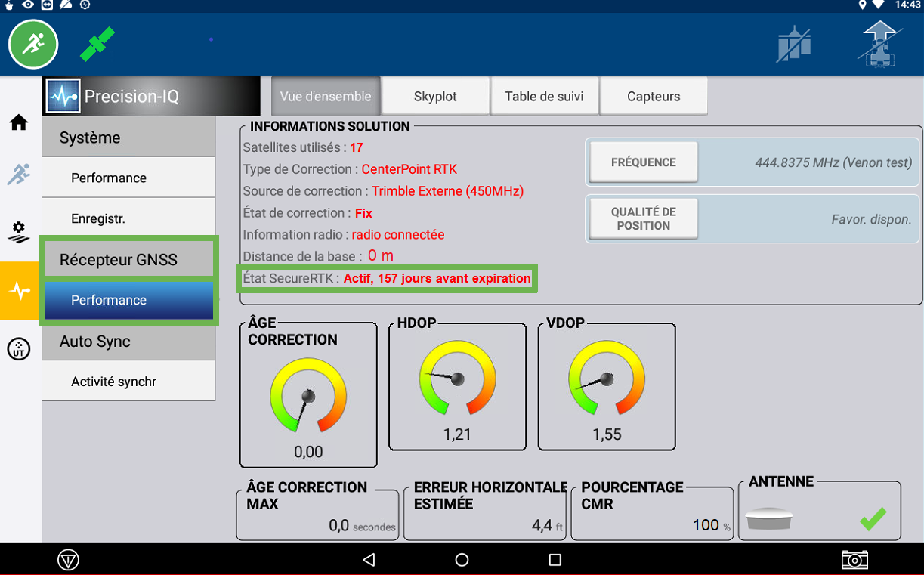Open the Activité synchr item
Screen dimensions: 924x575
point(128,382)
